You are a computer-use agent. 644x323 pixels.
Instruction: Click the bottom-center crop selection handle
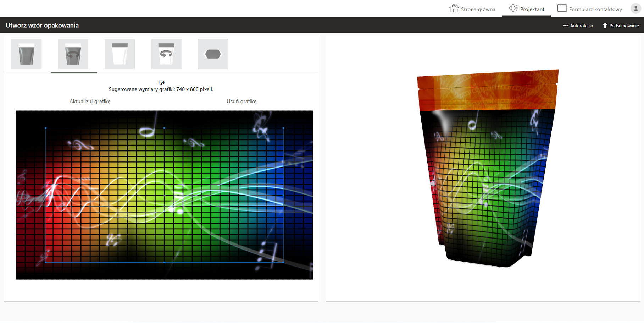[x=164, y=262]
